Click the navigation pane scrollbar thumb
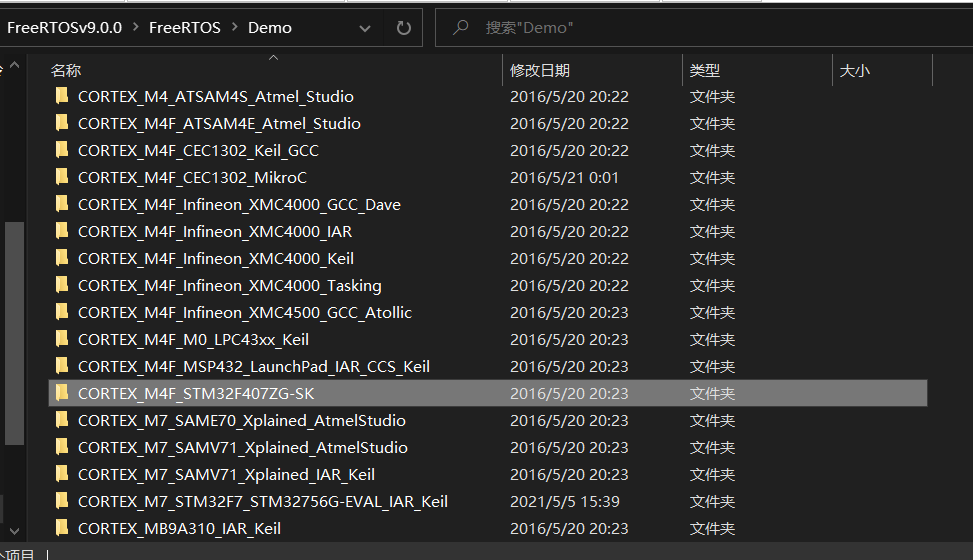The width and height of the screenshot is (973, 560). pos(14,333)
